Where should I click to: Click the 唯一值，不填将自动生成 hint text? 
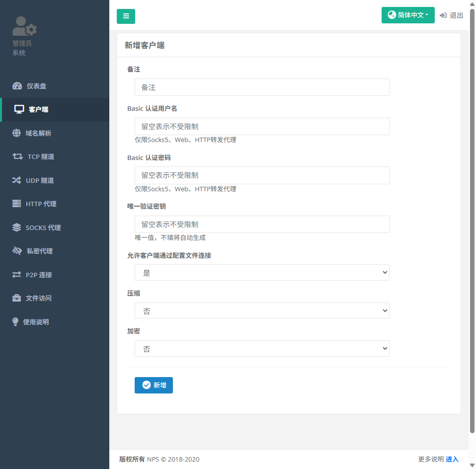click(x=170, y=237)
